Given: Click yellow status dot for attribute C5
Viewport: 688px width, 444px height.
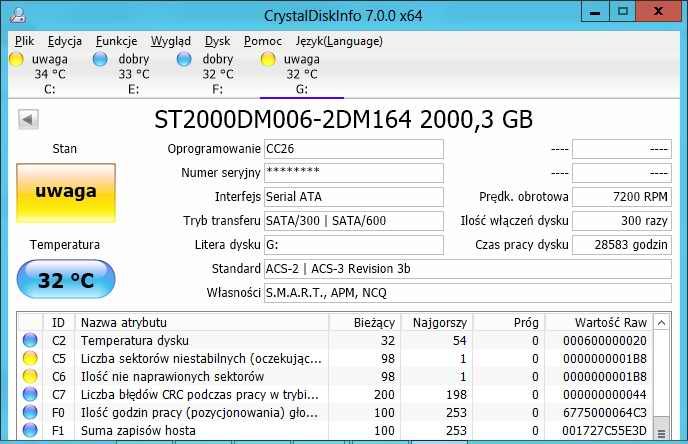Looking at the screenshot, I should point(30,358).
